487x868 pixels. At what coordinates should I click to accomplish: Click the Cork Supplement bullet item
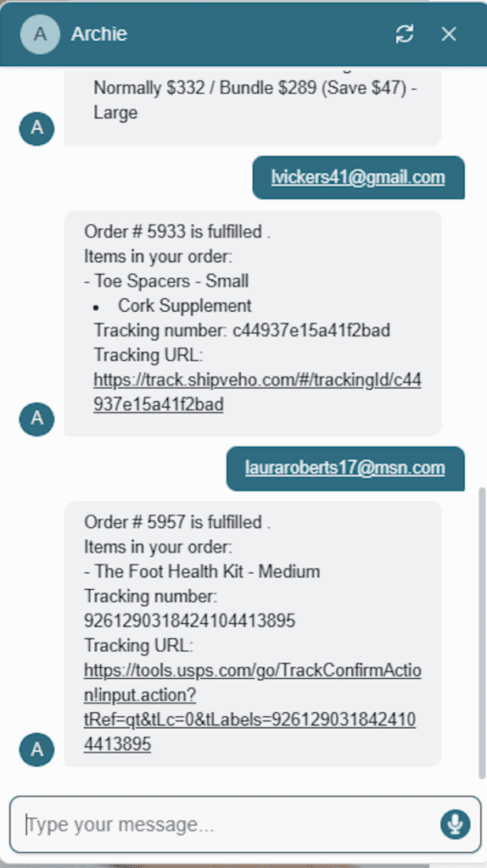[184, 305]
